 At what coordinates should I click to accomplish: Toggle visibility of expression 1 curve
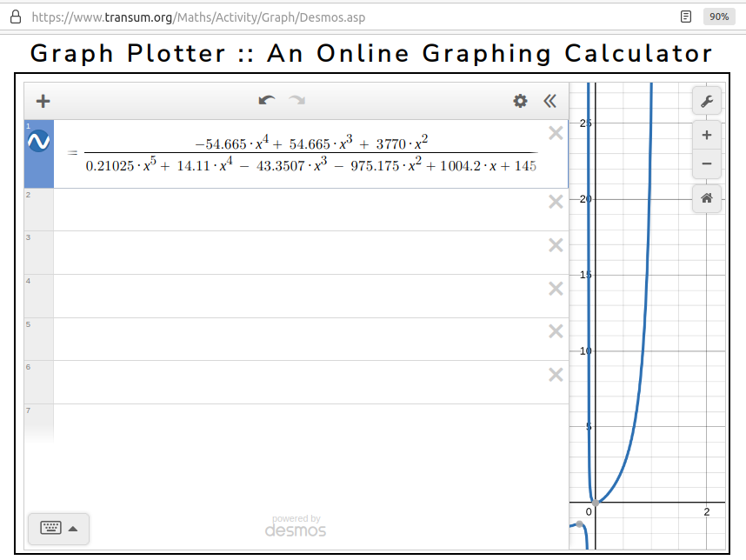[38, 142]
